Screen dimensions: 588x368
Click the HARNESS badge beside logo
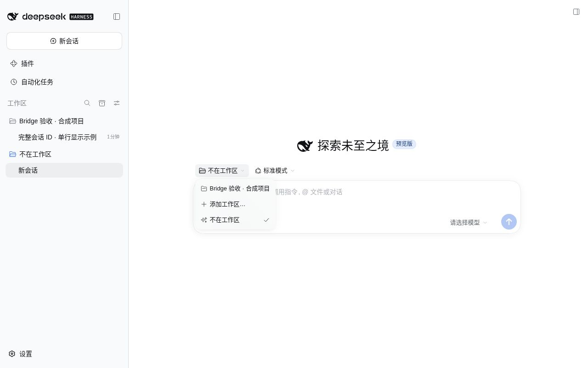81,17
